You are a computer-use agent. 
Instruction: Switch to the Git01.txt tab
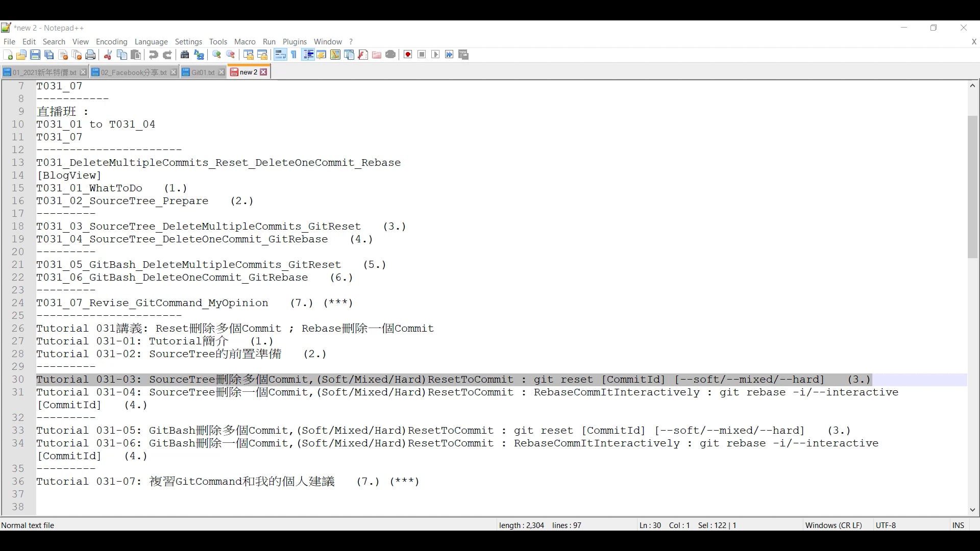(x=201, y=72)
